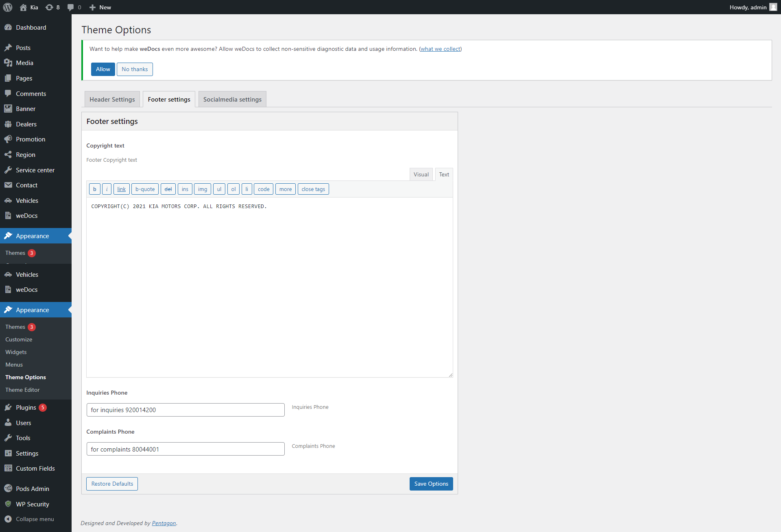The width and height of the screenshot is (781, 532).
Task: Open the Pentagon developer link
Action: coord(164,523)
